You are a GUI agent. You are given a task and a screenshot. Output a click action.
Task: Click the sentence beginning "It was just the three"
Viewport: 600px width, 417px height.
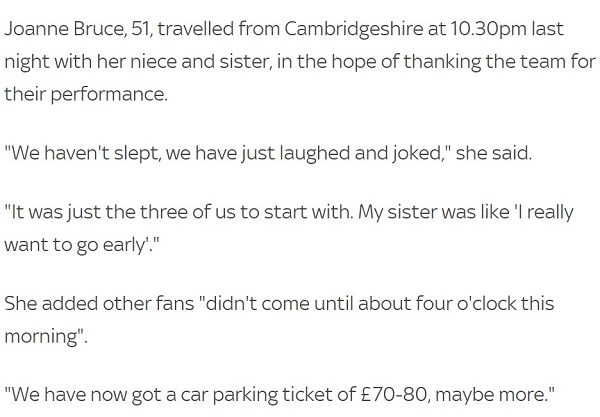[x=178, y=213]
